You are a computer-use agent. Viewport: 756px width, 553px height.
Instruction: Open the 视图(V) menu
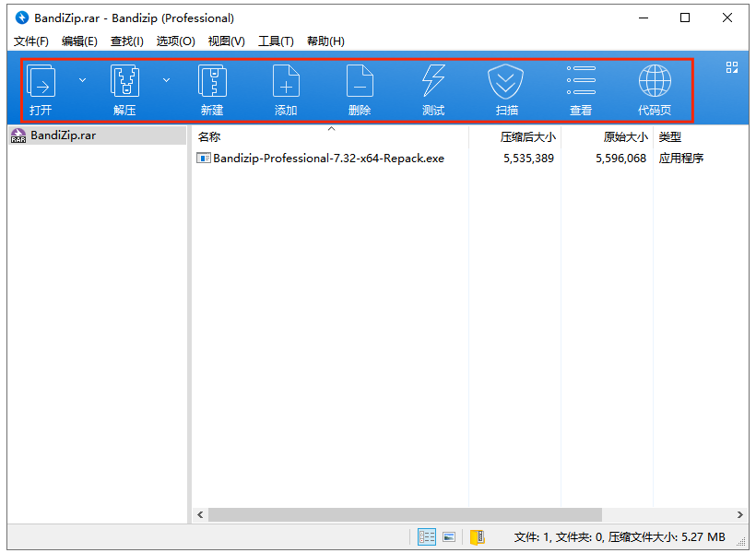click(226, 41)
